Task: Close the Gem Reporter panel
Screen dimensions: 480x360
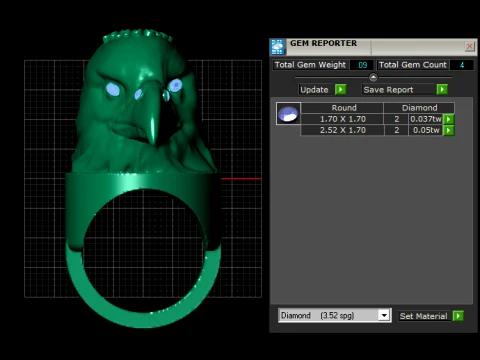Action: 470,46
